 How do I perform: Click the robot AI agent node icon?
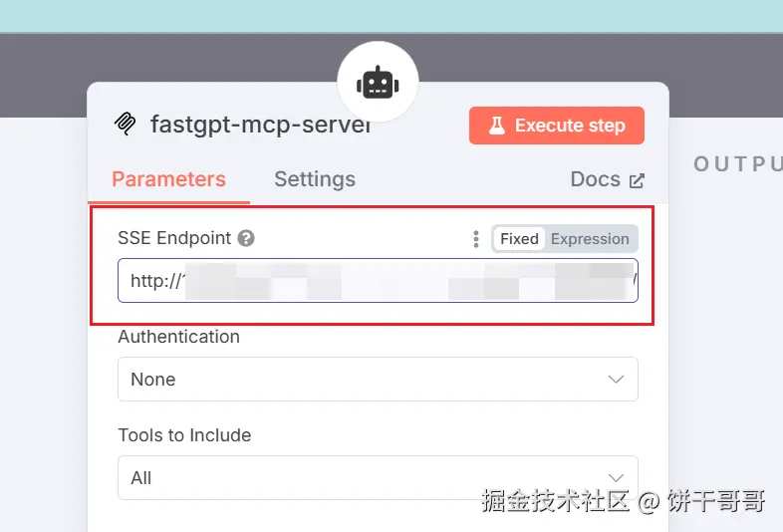tap(378, 83)
